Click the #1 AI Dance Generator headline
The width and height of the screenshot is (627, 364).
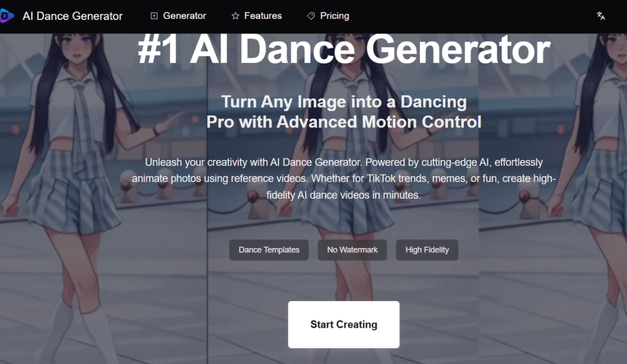tap(344, 50)
